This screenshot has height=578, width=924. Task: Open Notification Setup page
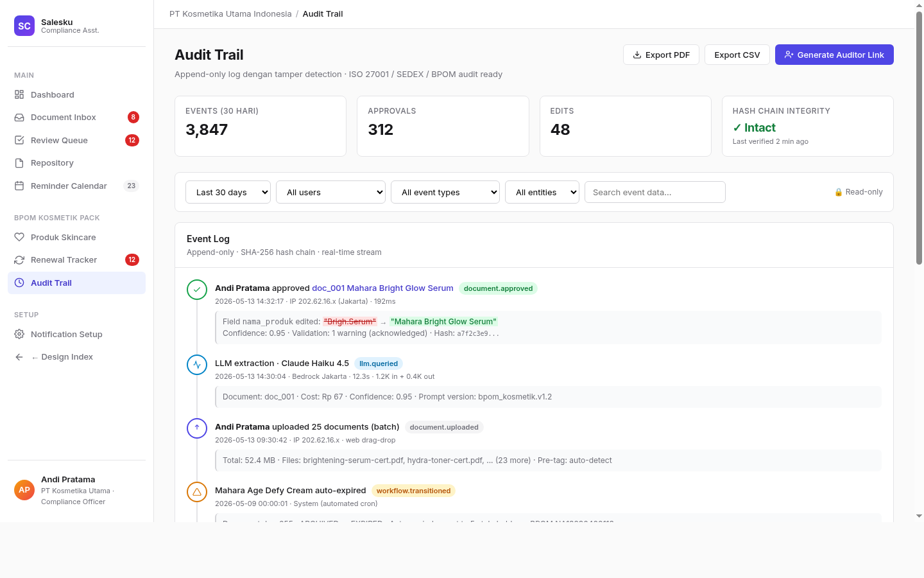(x=76, y=334)
